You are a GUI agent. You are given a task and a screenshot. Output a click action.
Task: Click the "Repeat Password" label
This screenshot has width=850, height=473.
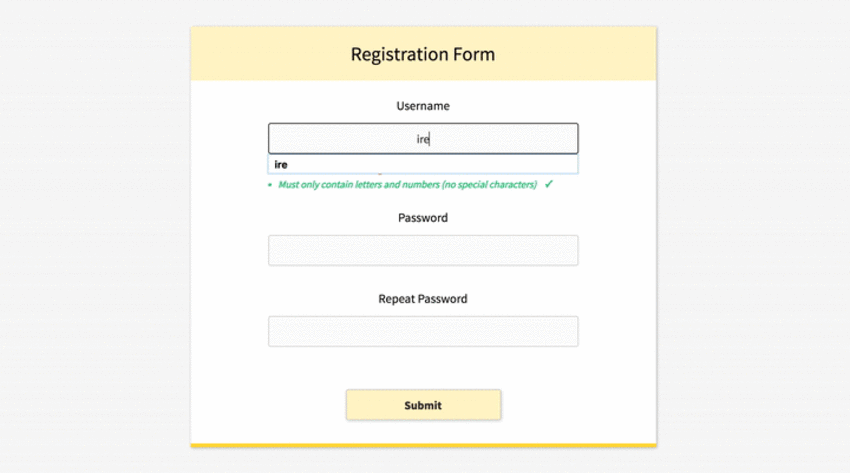point(422,299)
